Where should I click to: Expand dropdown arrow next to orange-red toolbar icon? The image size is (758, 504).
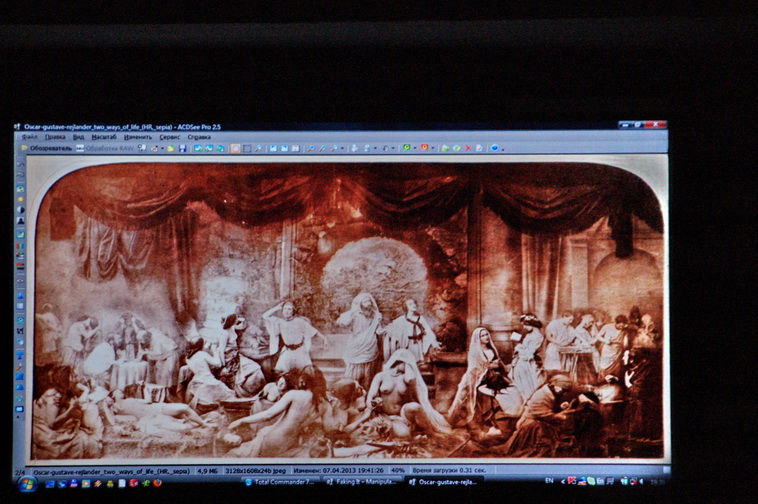(432, 148)
